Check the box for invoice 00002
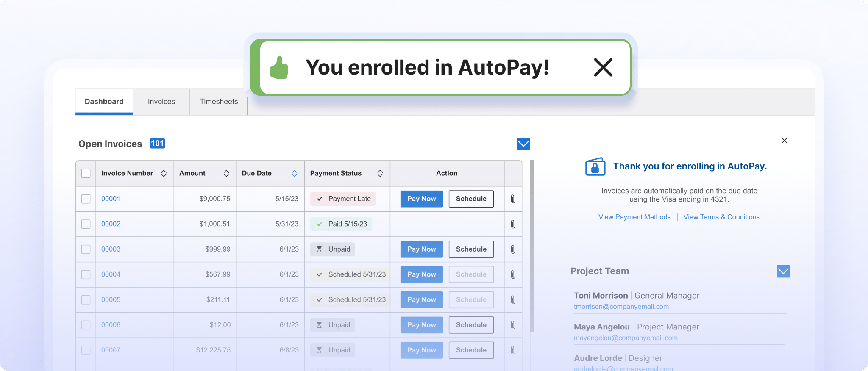 86,224
